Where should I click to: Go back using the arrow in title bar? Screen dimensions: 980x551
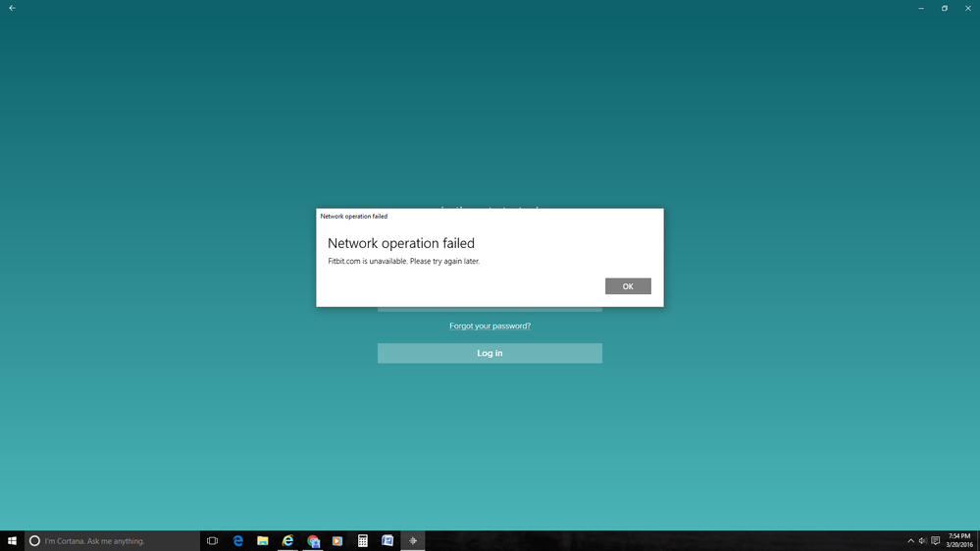(x=12, y=8)
